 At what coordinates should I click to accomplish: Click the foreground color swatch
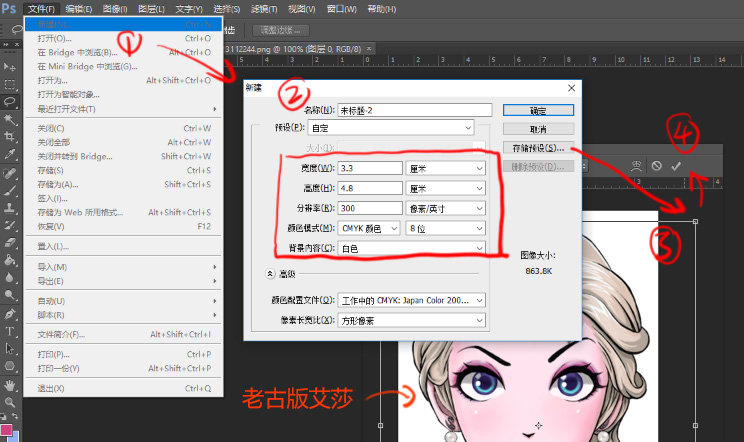7,430
